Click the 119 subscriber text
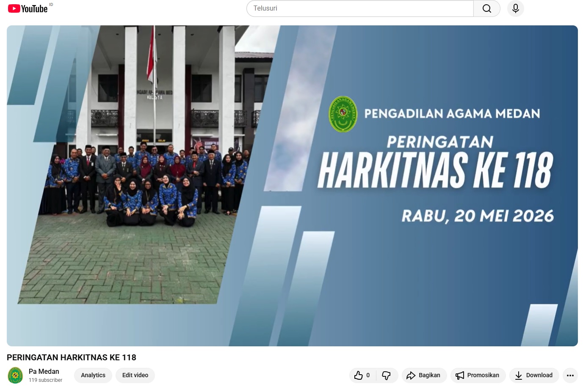Viewport: 583px width, 392px height. 45,380
